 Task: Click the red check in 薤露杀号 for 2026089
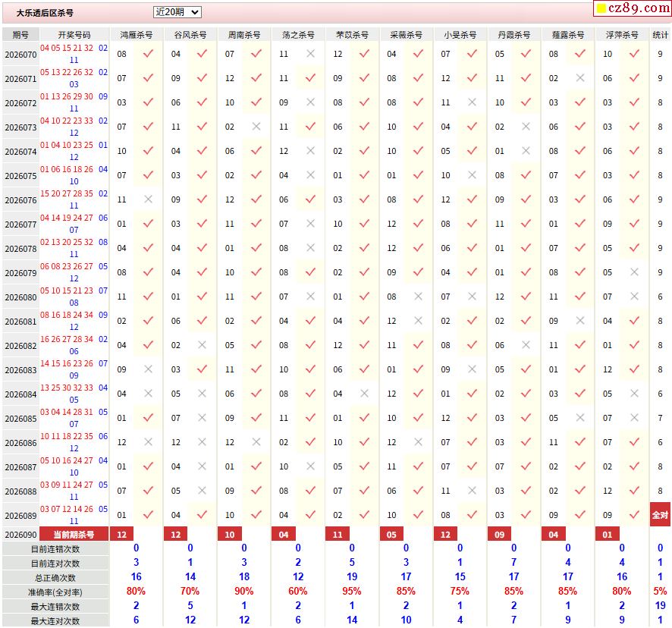580,515
